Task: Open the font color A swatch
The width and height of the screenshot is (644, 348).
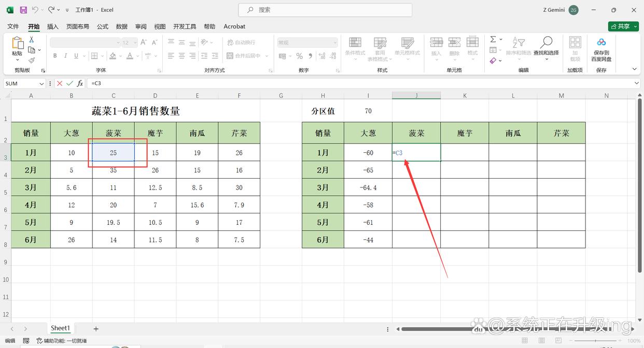Action: pyautogui.click(x=130, y=56)
